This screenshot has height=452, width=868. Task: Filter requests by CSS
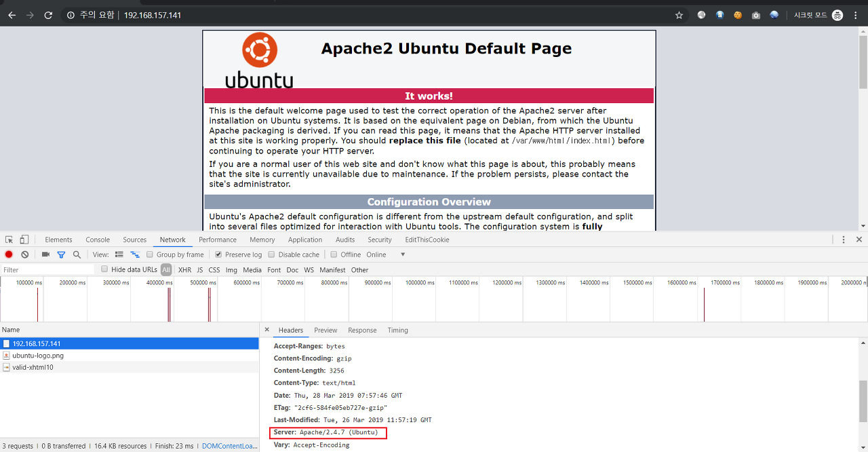pos(214,270)
